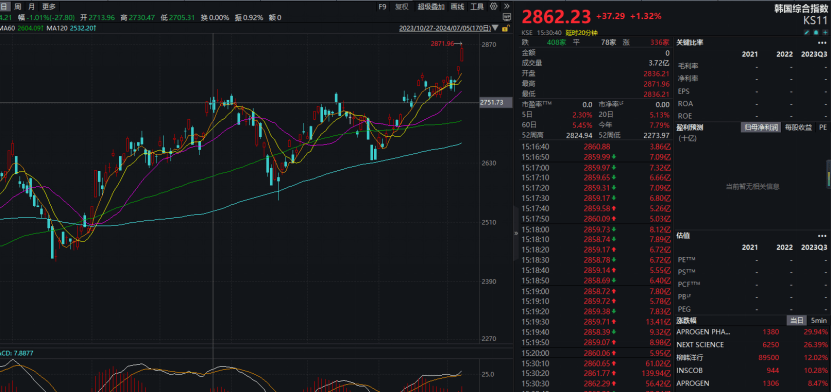
Task: Click the MA120 indicator label
Action: [57, 28]
